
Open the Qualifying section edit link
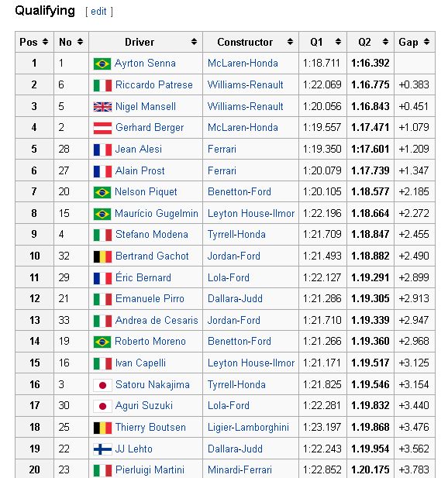point(98,12)
